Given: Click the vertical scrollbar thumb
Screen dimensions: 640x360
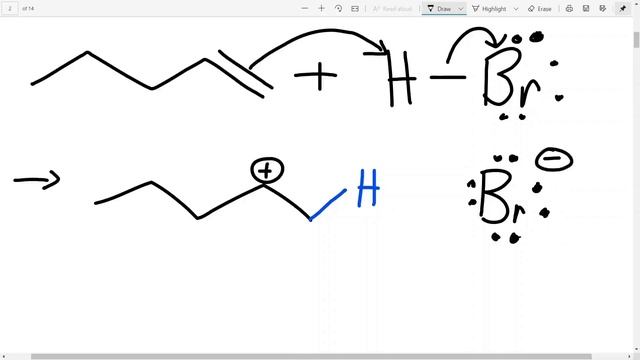Looking at the screenshot, I should point(636,40).
